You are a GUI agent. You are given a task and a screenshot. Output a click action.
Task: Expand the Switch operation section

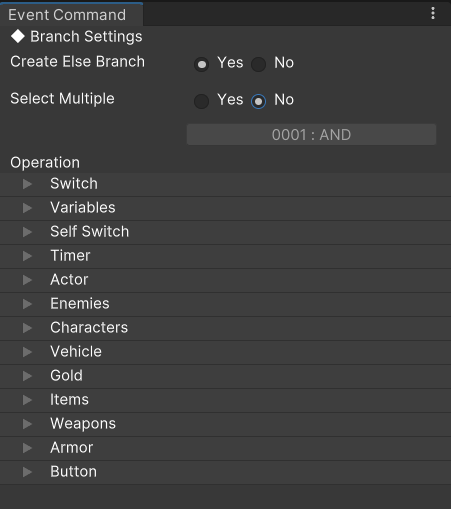pos(27,184)
